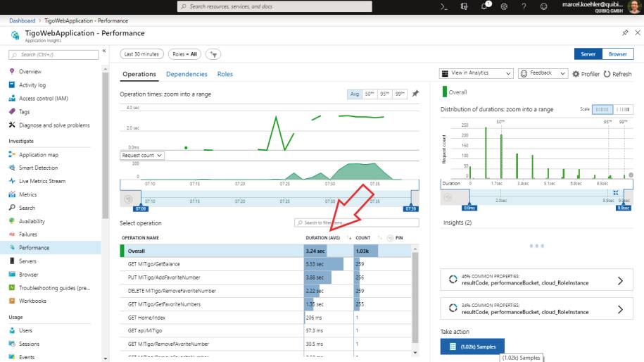The height and width of the screenshot is (362, 644).
Task: Expand the 34% common properties insight
Action: coord(536,308)
